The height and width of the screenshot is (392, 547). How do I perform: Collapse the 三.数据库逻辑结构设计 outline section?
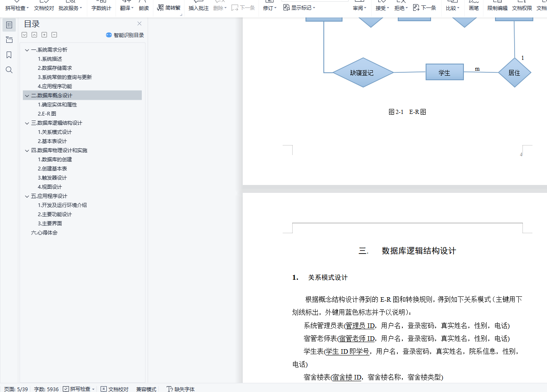pos(27,123)
